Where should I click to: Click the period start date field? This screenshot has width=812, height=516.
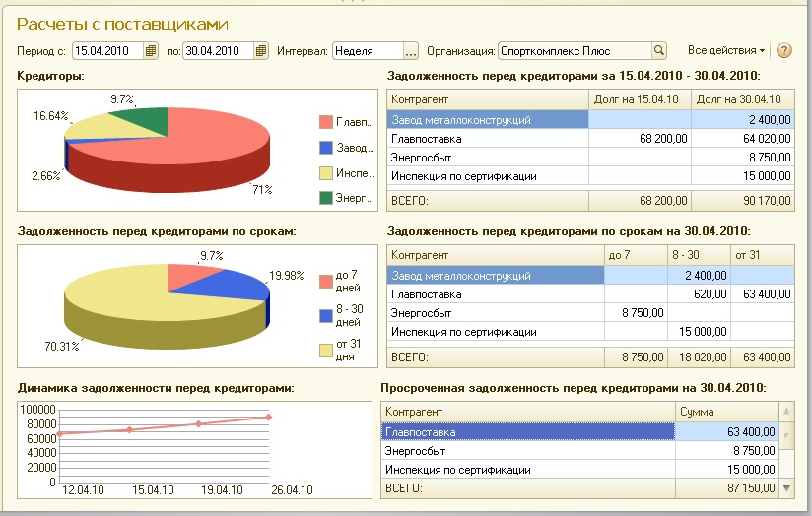click(x=107, y=51)
